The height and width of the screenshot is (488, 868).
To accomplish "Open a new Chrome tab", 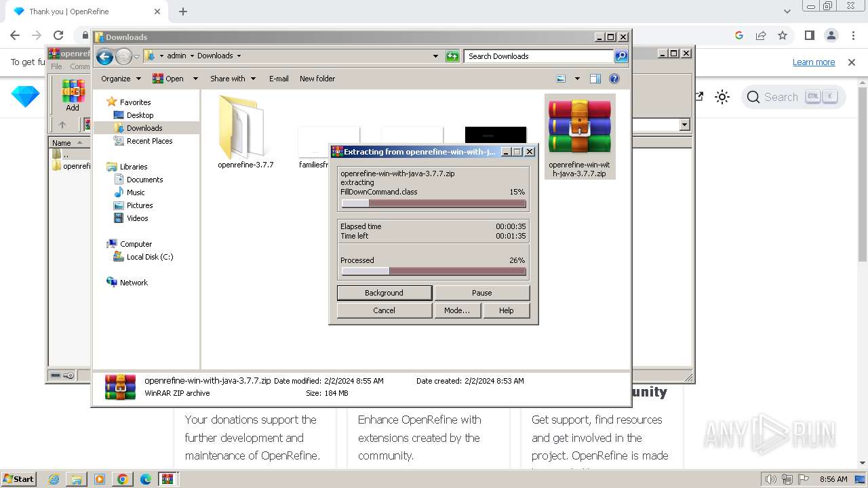I will click(182, 12).
